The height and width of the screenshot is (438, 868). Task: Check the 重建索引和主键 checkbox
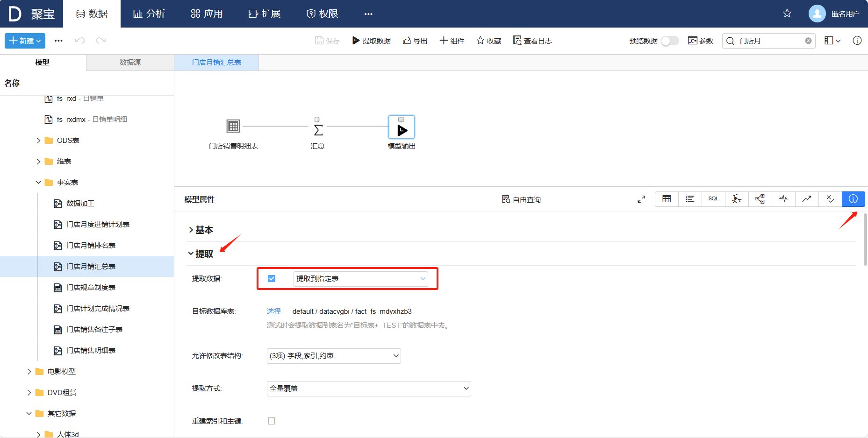pos(272,421)
